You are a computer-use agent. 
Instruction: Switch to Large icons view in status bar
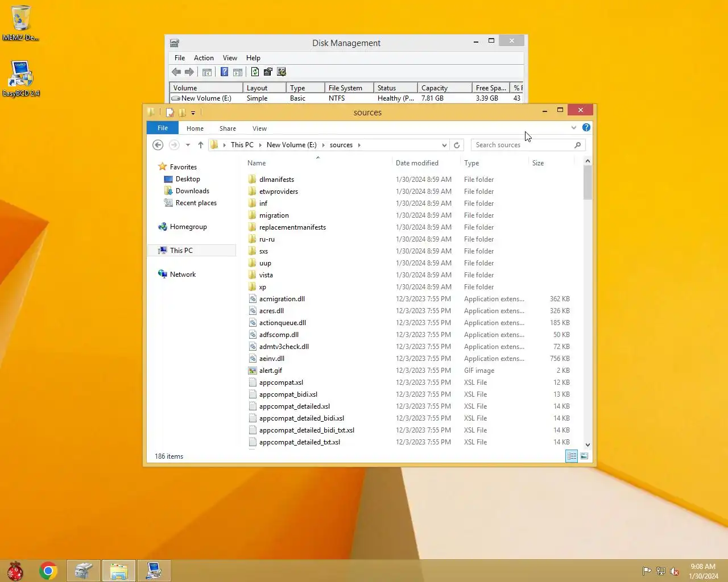click(584, 456)
